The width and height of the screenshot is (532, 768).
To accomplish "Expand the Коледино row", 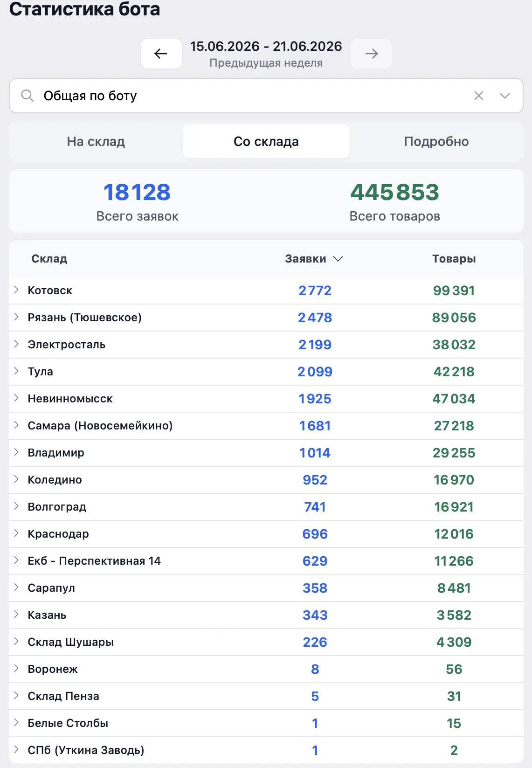I will point(16,479).
